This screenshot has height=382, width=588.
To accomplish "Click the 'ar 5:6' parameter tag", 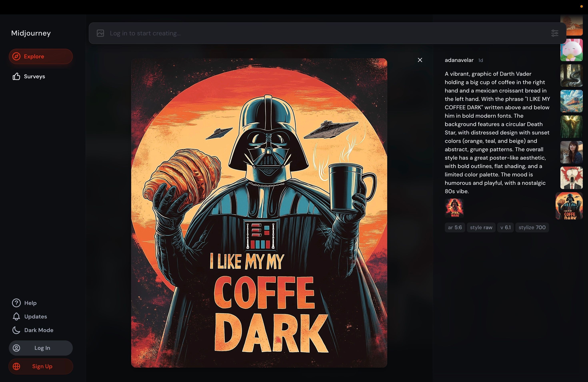I will 455,227.
